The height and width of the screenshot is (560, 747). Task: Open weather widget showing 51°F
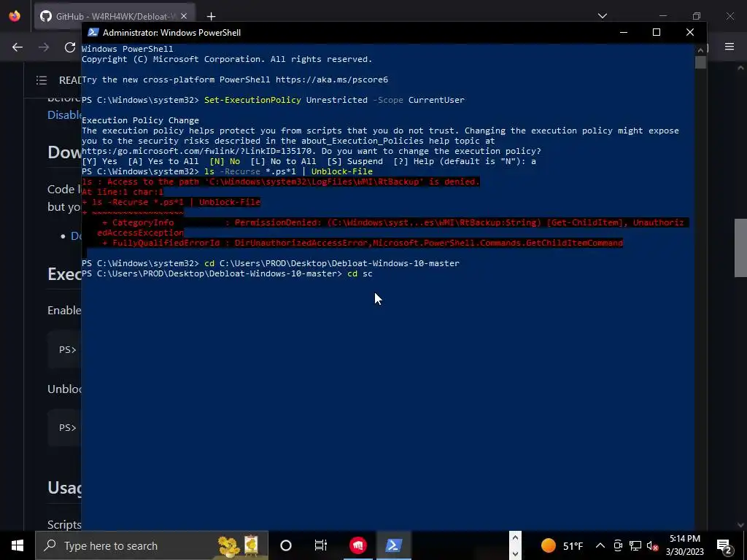point(562,545)
